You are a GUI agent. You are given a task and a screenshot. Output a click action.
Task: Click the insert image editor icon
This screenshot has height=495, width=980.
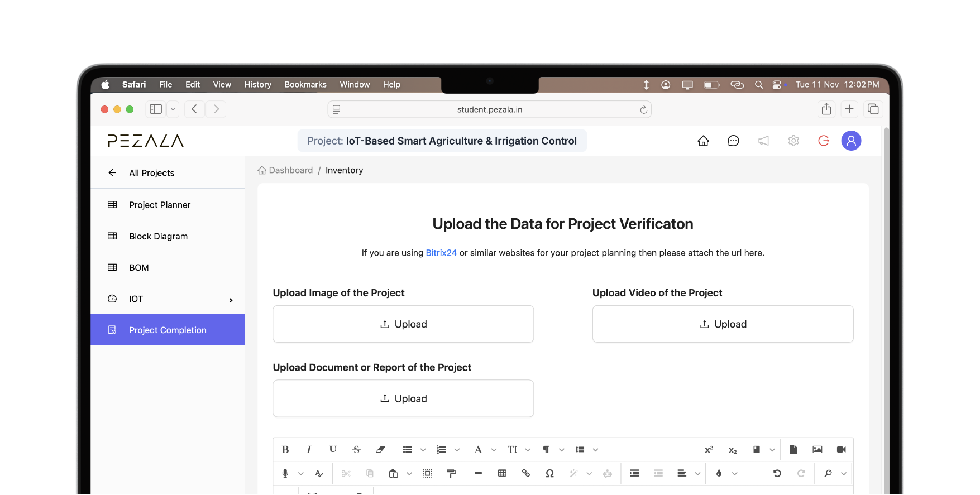point(817,450)
